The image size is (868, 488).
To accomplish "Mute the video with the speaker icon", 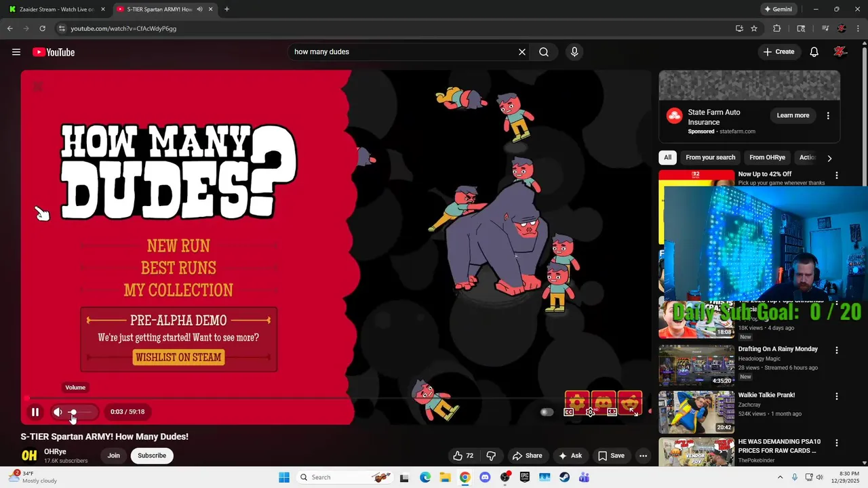I will click(x=58, y=411).
